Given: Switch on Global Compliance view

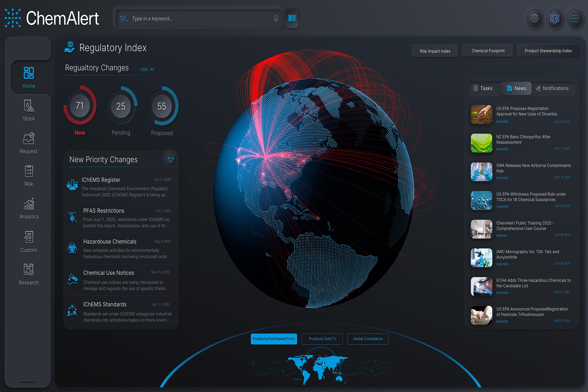Looking at the screenshot, I should click(368, 339).
